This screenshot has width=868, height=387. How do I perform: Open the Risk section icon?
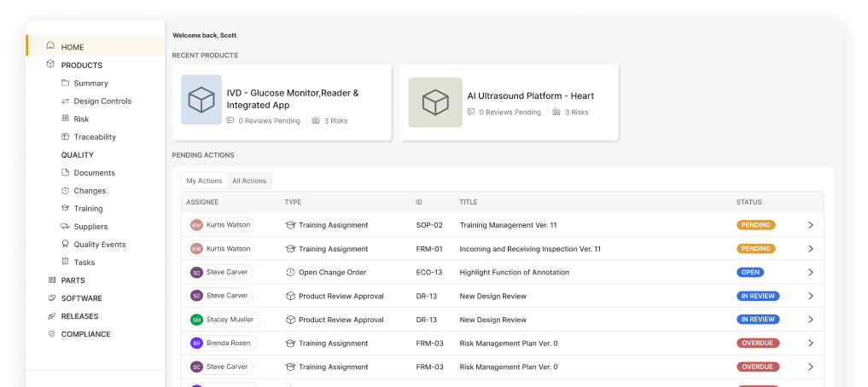coord(66,119)
